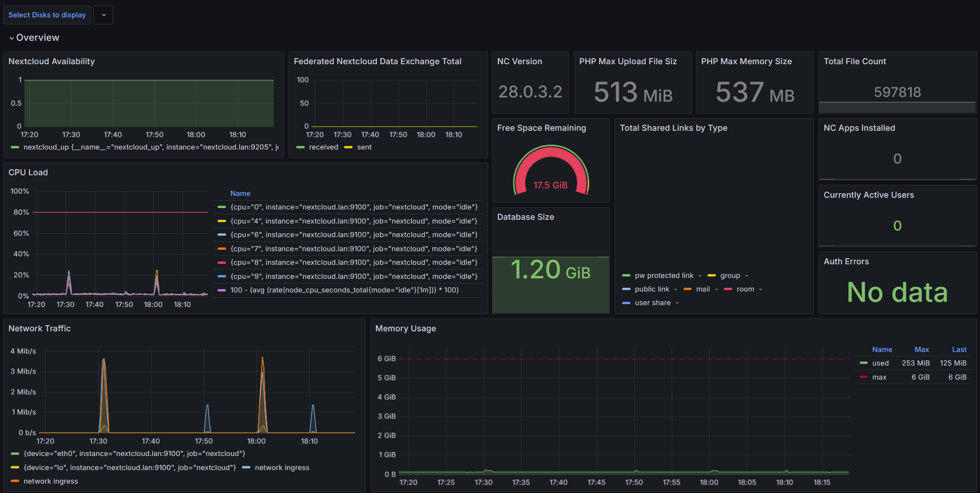
Task: Open the Database Size panel title
Action: [x=526, y=217]
